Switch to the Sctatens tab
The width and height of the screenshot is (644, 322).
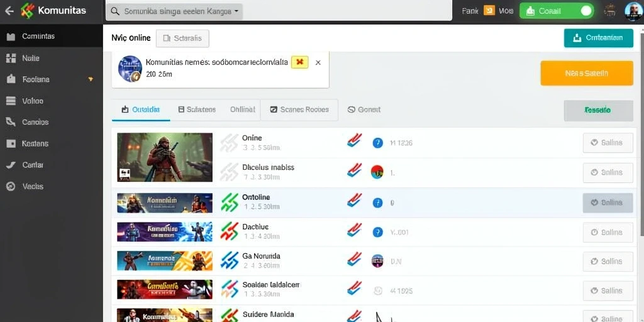click(197, 109)
